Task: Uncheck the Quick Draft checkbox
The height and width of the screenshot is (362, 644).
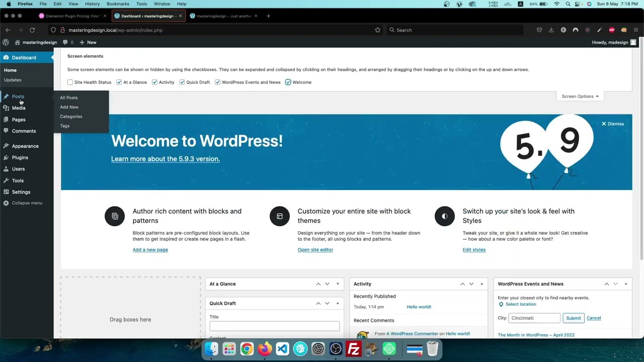Action: point(182,82)
